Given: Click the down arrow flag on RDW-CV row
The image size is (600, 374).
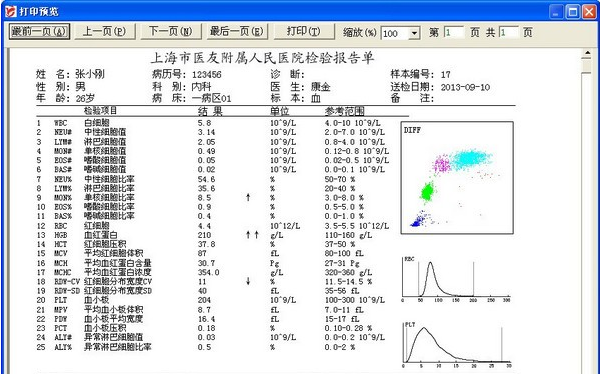Looking at the screenshot, I should coord(248,282).
